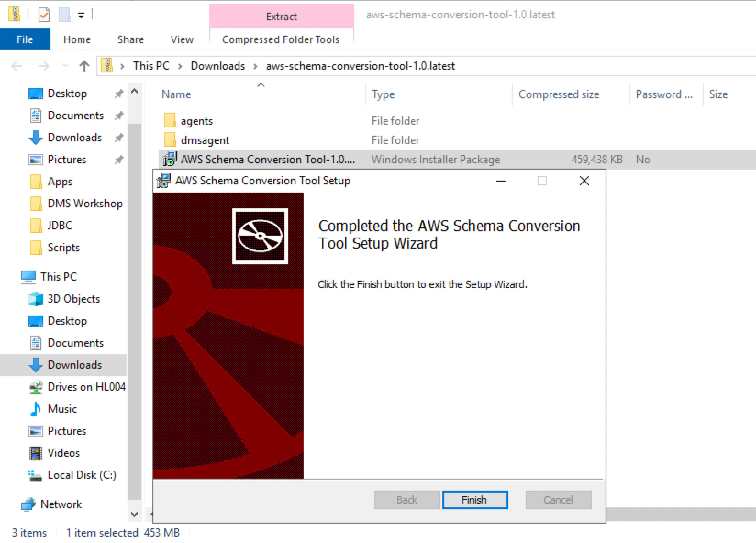Open Local Disk (C:) from the sidebar
Image resolution: width=756 pixels, height=543 pixels.
pos(81,475)
